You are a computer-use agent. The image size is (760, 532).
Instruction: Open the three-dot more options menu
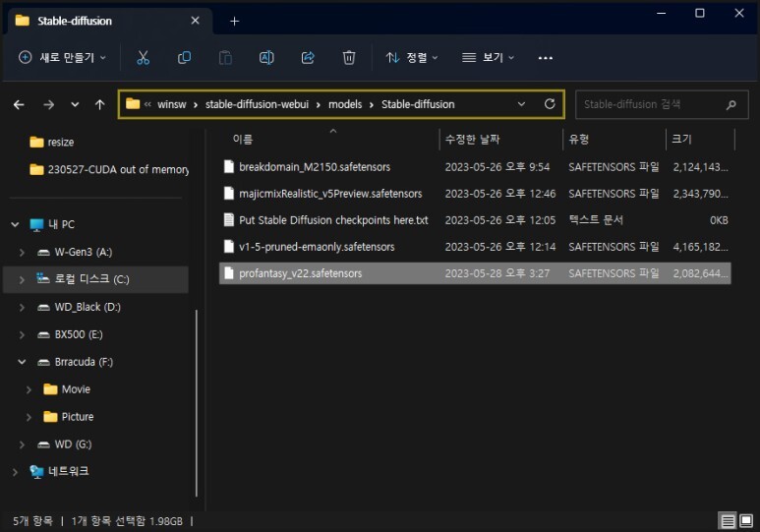click(546, 58)
